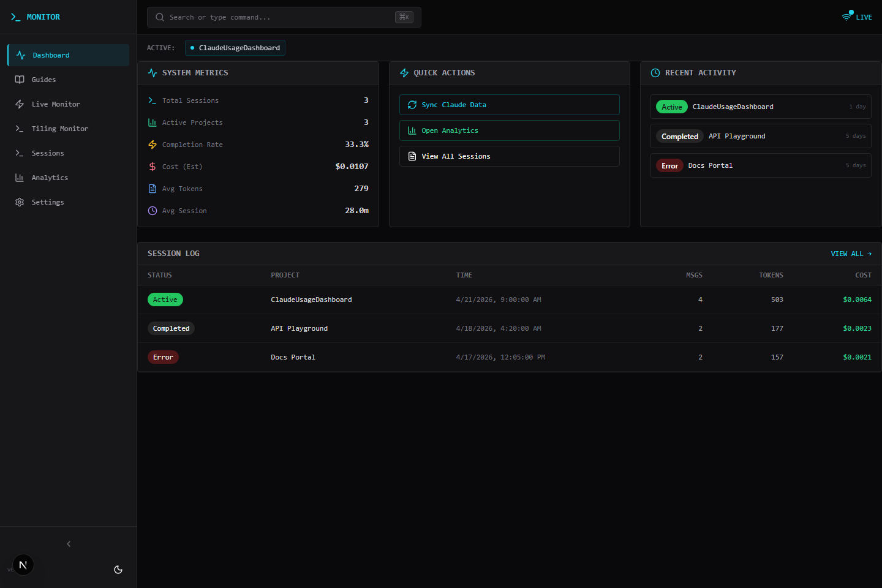Click the System Metrics pulse header icon
This screenshot has height=588, width=882.
pos(153,73)
